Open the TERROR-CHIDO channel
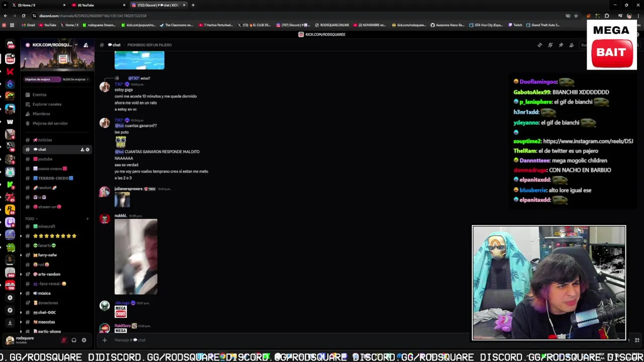 pos(56,178)
